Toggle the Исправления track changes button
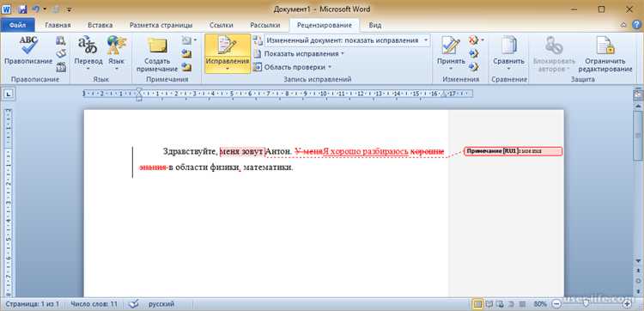644x311 pixels. [228, 49]
